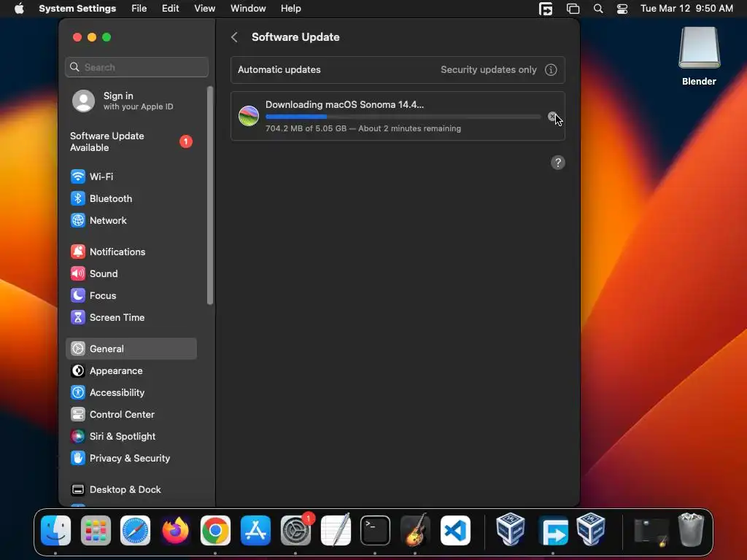Open Spotlight search in menu bar

[x=598, y=9]
